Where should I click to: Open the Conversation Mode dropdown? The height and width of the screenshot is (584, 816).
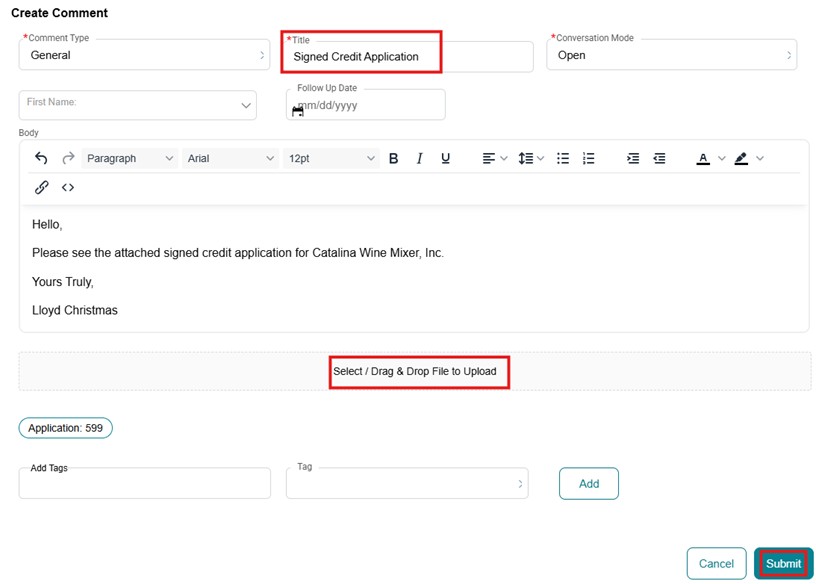tap(671, 55)
